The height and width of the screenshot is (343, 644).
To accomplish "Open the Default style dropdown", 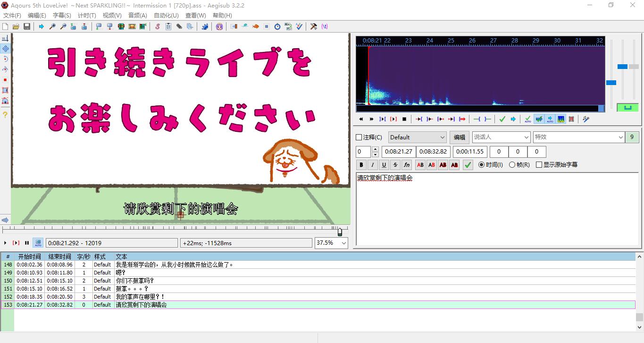I will pos(418,137).
